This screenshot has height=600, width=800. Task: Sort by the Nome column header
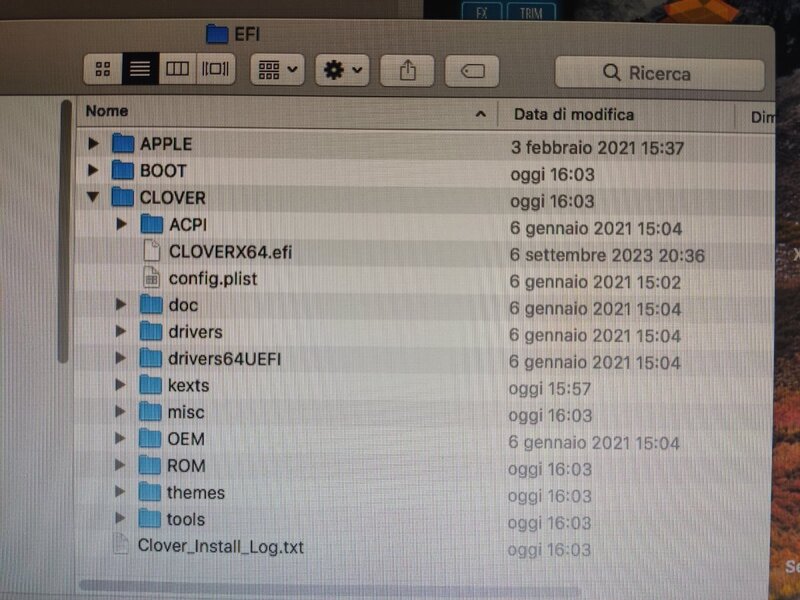click(x=107, y=111)
